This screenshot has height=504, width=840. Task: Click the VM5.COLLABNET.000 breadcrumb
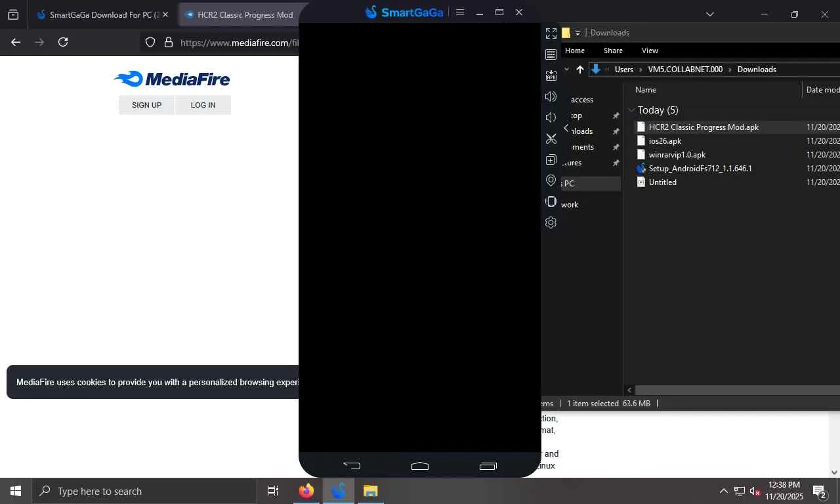[685, 70]
